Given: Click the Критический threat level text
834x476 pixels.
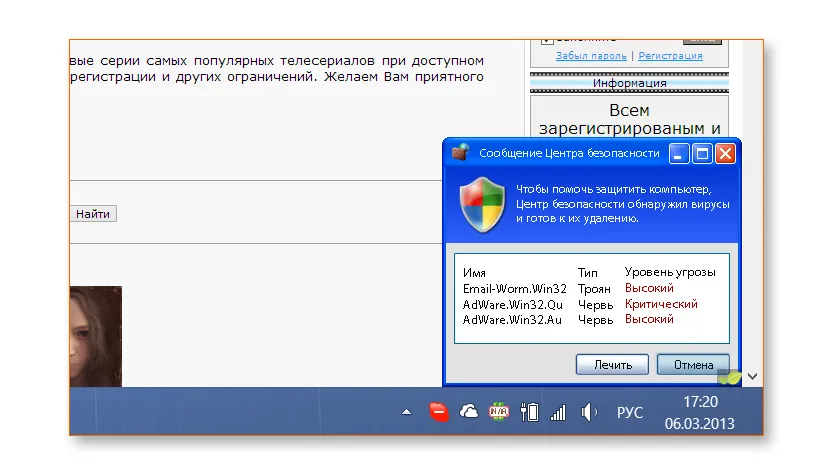Looking at the screenshot, I should (x=661, y=304).
